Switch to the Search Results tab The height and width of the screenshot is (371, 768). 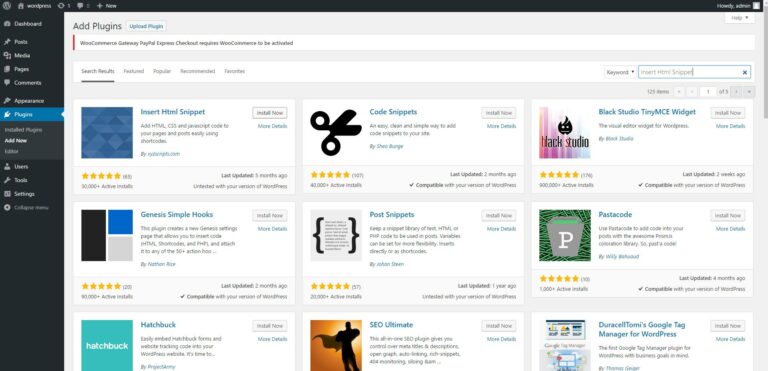(98, 72)
